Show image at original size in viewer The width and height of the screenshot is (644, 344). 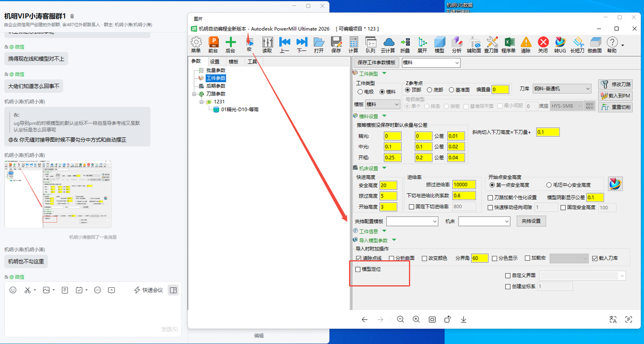[432, 319]
